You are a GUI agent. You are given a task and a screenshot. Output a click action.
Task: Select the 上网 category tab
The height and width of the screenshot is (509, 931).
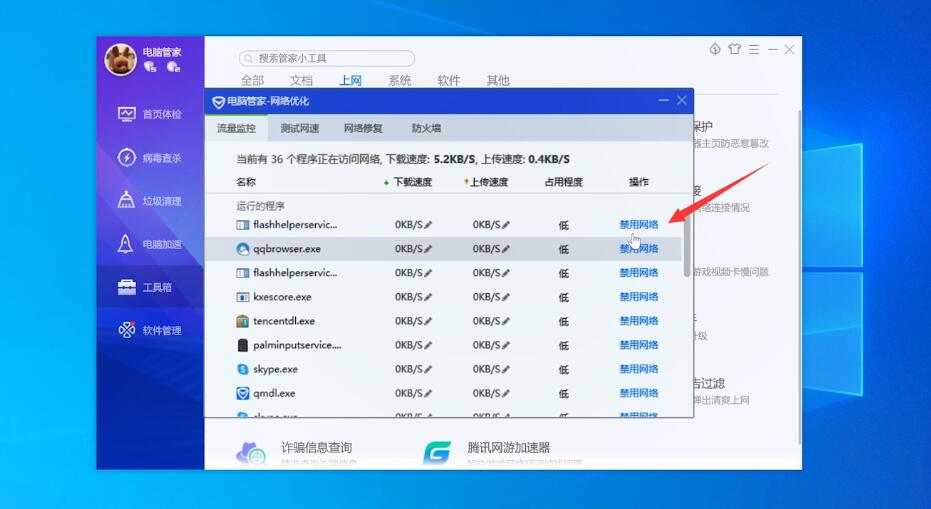[x=350, y=80]
